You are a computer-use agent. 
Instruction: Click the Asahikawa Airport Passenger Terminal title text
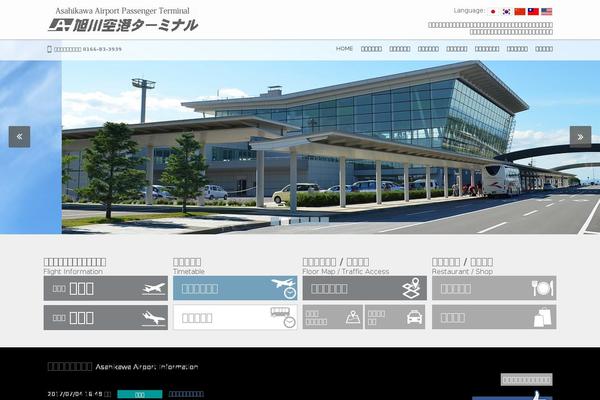[122, 11]
